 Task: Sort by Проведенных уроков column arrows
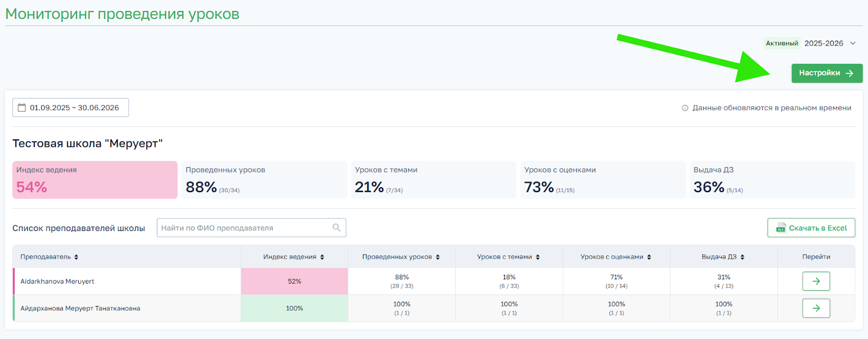(438, 257)
